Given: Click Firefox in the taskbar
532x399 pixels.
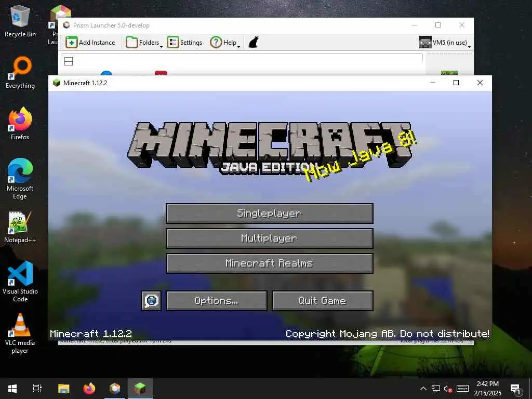Looking at the screenshot, I should coord(89,389).
